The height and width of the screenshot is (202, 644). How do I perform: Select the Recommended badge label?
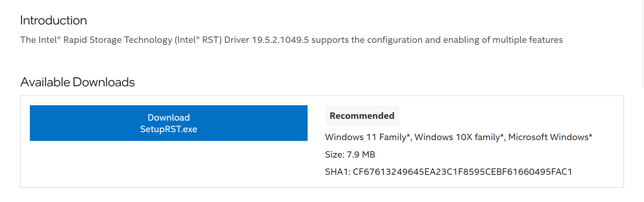[361, 116]
